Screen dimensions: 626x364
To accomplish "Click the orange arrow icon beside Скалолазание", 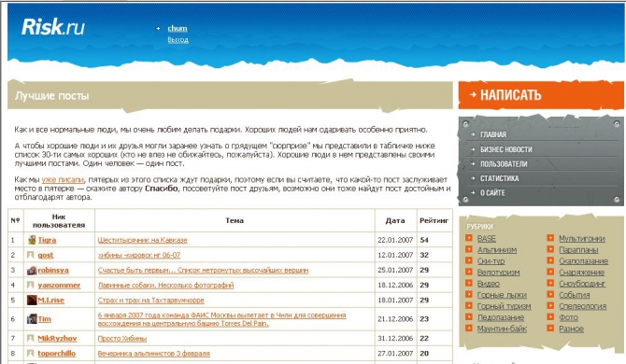I will pos(550,260).
